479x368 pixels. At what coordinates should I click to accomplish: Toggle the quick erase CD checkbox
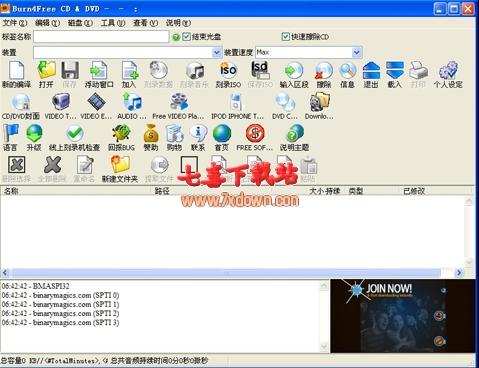(285, 36)
